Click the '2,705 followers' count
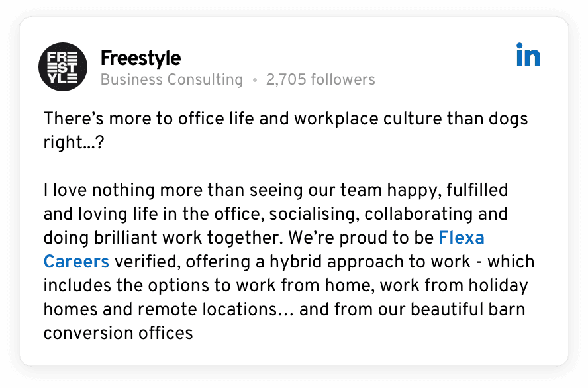588x388 pixels. pyautogui.click(x=320, y=80)
